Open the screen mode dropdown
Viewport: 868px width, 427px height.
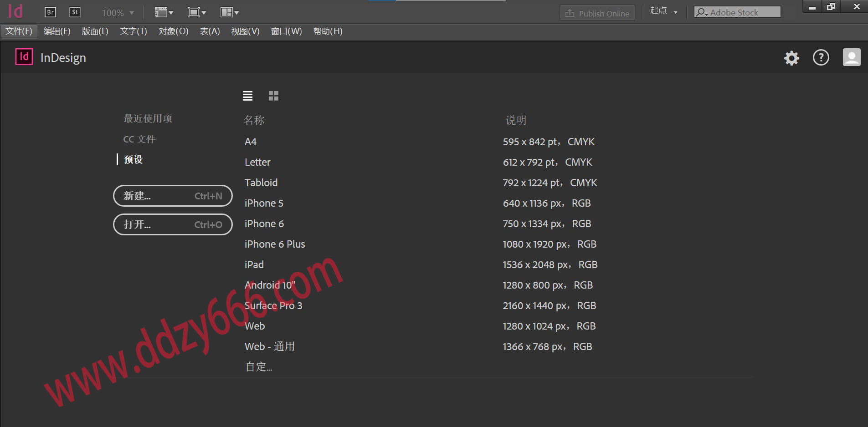click(x=196, y=12)
